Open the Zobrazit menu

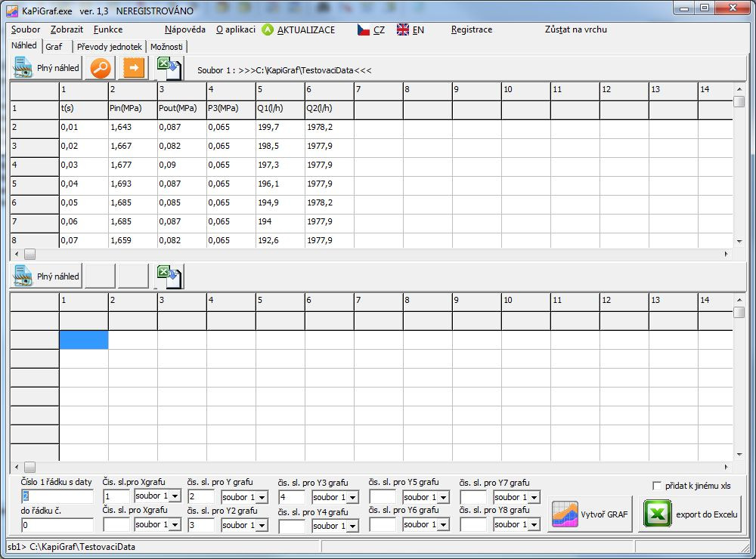[67, 29]
